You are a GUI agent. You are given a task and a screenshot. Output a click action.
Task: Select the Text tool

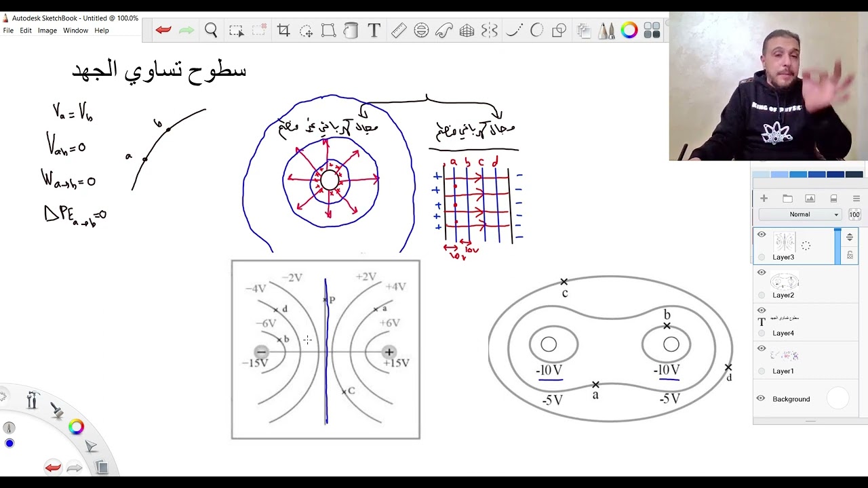(374, 30)
